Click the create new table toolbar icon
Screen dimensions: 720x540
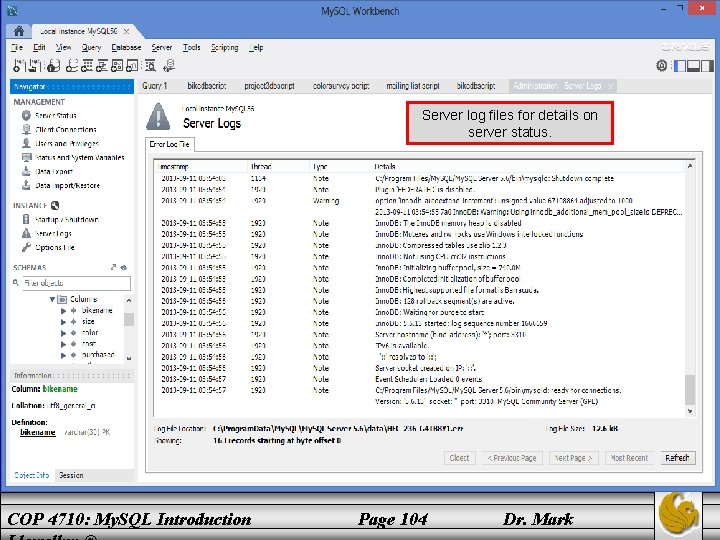pos(87,66)
